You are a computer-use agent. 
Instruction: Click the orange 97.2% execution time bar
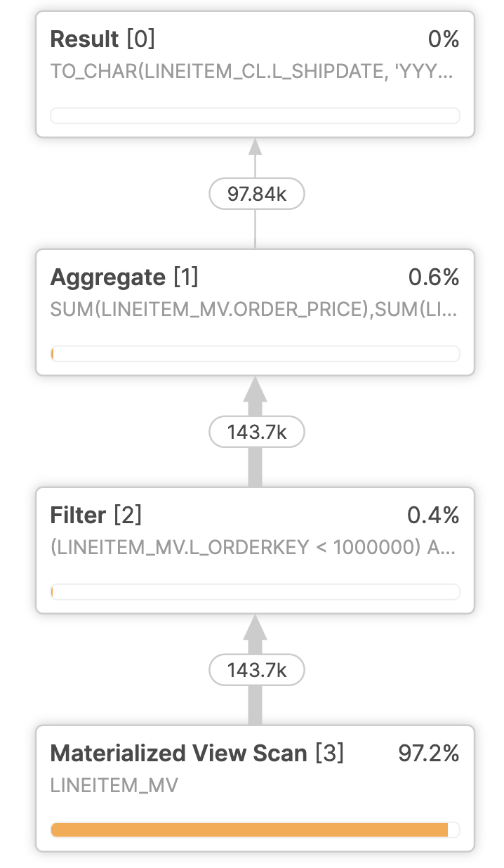[x=249, y=830]
